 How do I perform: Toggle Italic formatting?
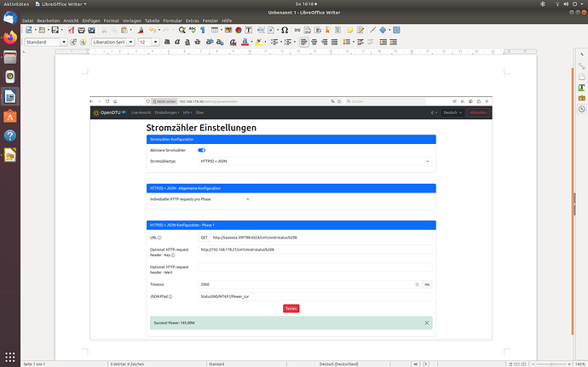tap(177, 42)
